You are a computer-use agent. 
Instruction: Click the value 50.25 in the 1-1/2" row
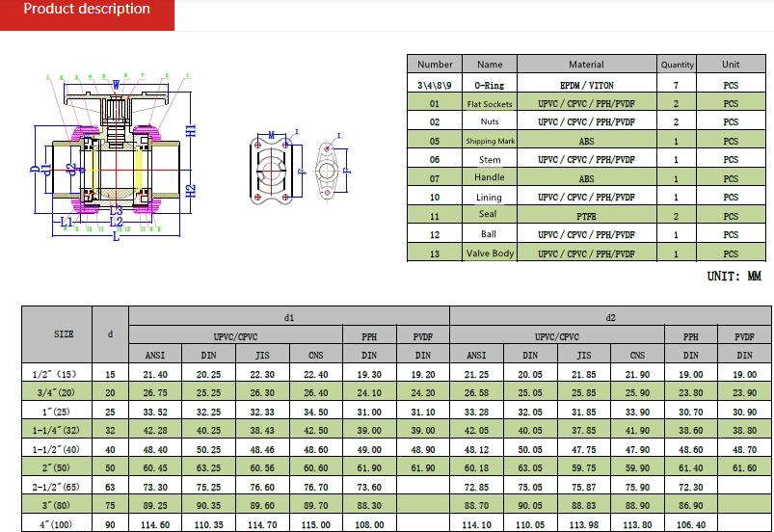tap(208, 449)
